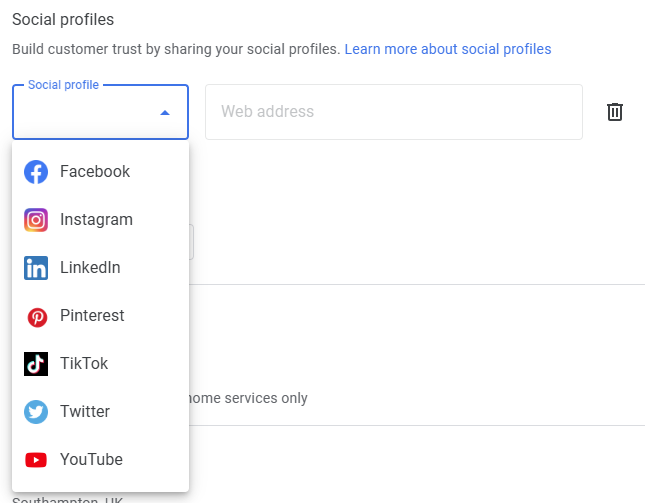Click the Facebook logo icon
Image resolution: width=654 pixels, height=503 pixels.
[36, 172]
